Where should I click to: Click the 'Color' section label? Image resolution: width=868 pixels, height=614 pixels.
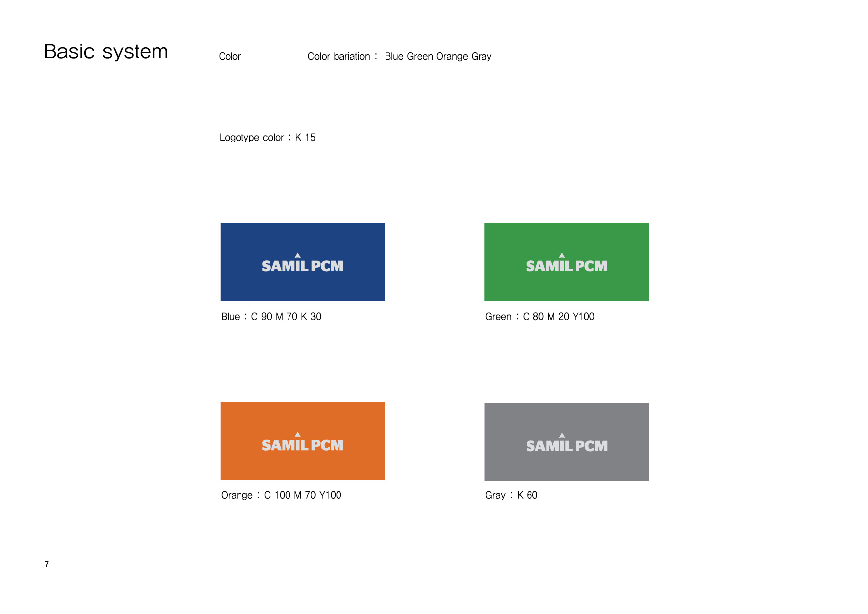230,56
